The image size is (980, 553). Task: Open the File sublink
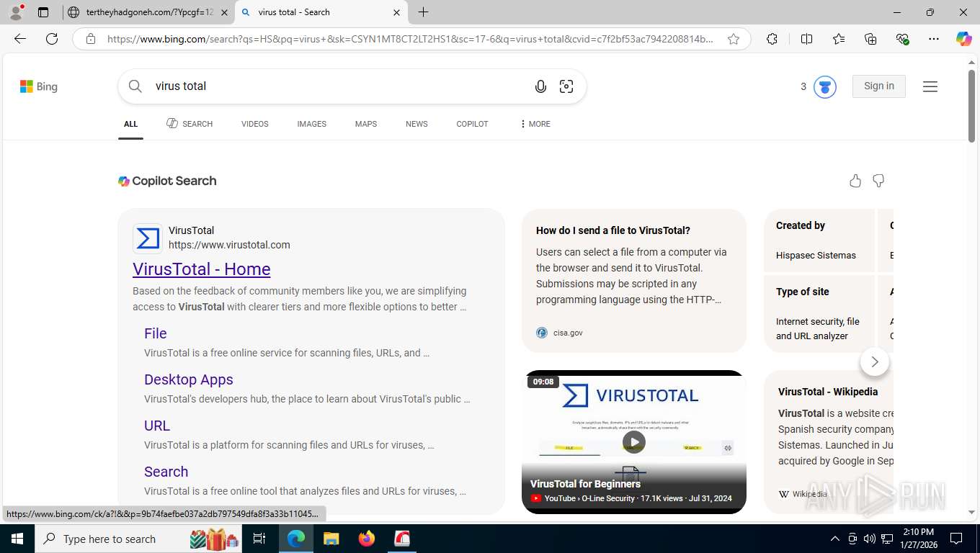click(x=156, y=333)
